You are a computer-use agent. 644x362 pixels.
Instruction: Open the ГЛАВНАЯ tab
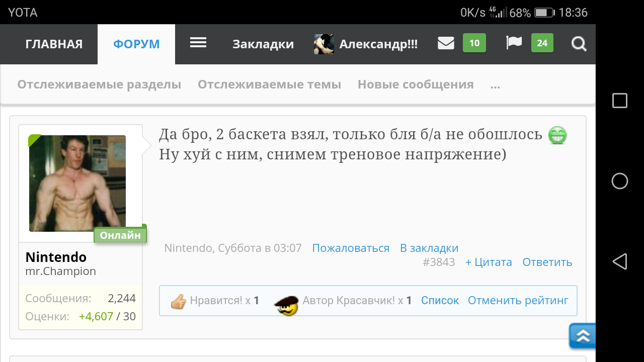pyautogui.click(x=53, y=44)
